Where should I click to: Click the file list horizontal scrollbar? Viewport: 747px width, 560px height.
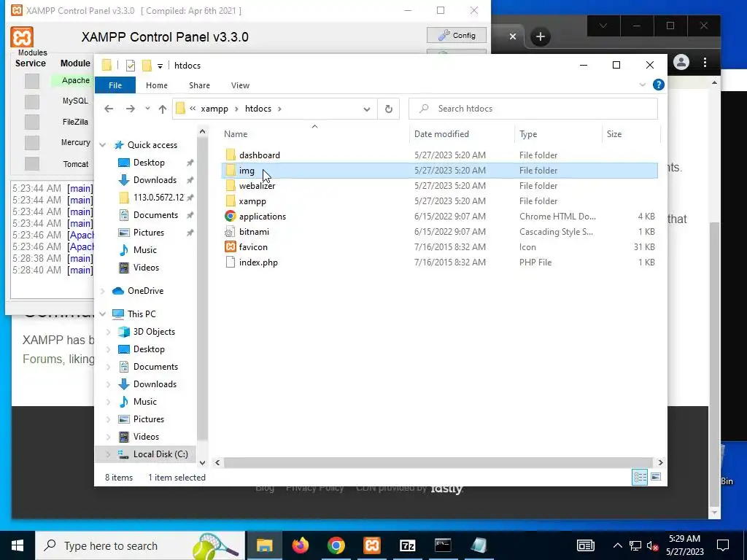438,462
